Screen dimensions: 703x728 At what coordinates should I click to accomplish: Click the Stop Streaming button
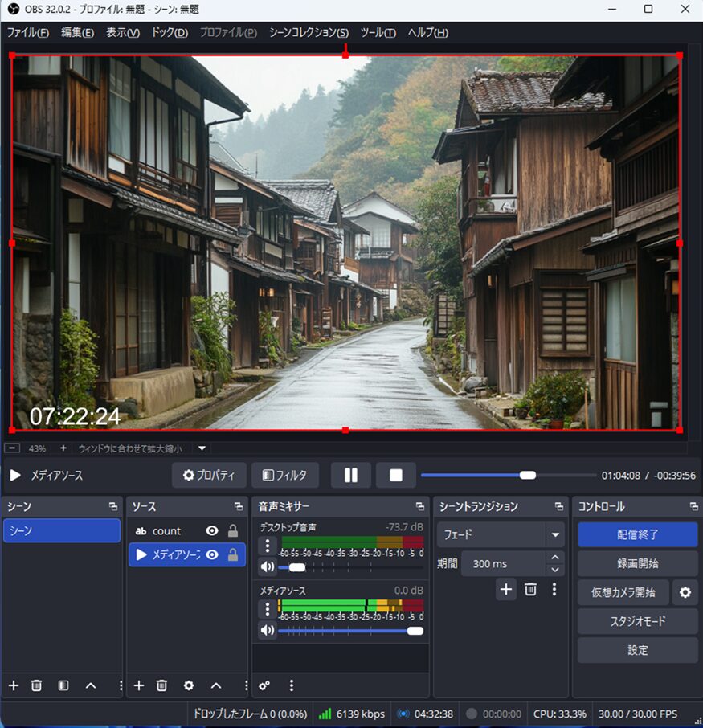coord(637,534)
